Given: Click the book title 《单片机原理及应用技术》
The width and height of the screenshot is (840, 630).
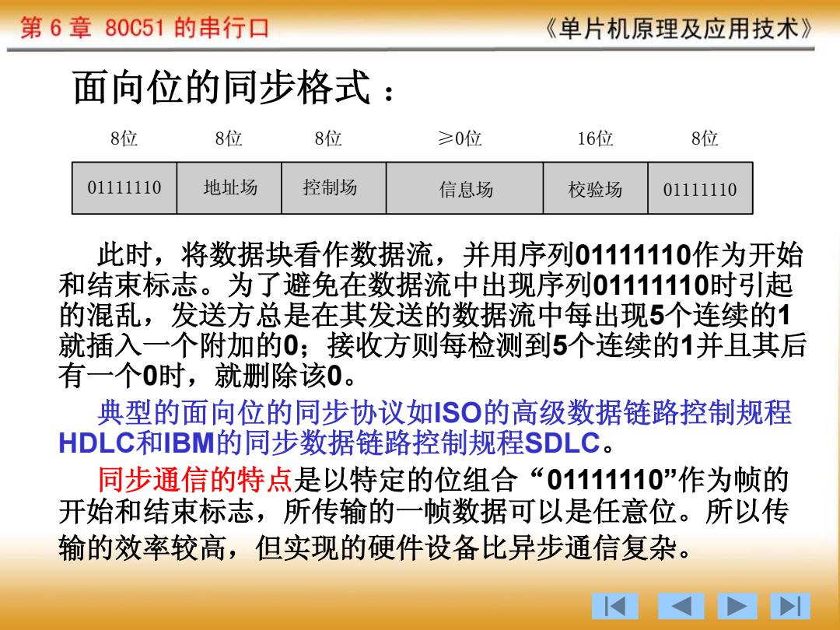Looking at the screenshot, I should 679,29.
